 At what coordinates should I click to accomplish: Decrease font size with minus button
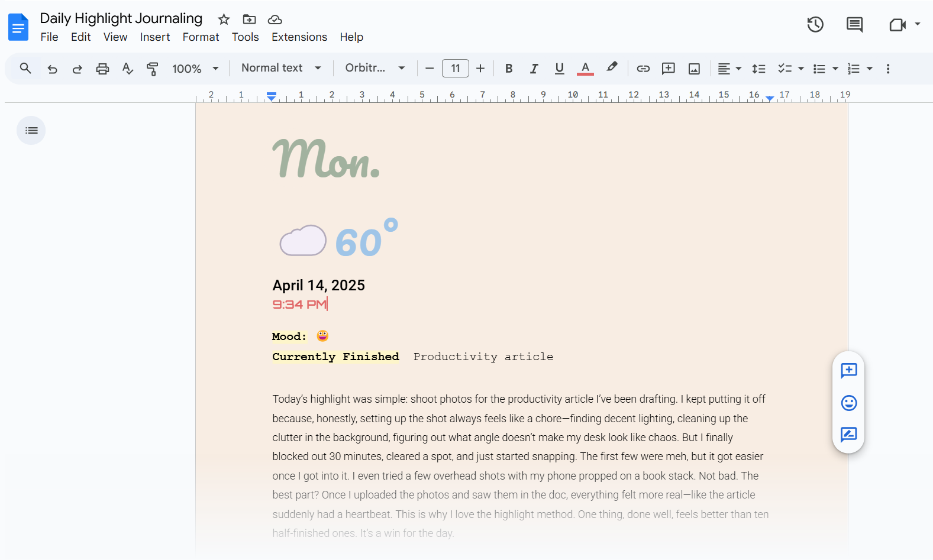coord(430,69)
